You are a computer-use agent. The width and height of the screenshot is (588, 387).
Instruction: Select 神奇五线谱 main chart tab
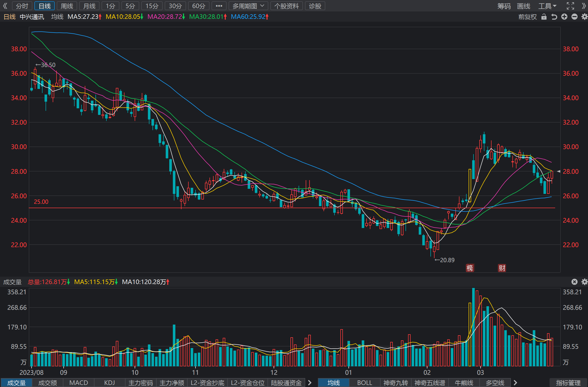click(x=430, y=383)
